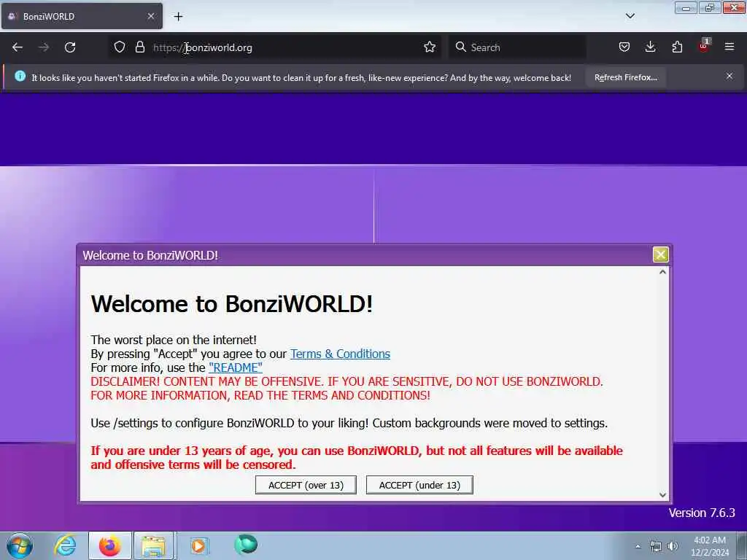Open Windows Explorer folder taskbar icon
The height and width of the screenshot is (560, 747).
[x=153, y=545]
